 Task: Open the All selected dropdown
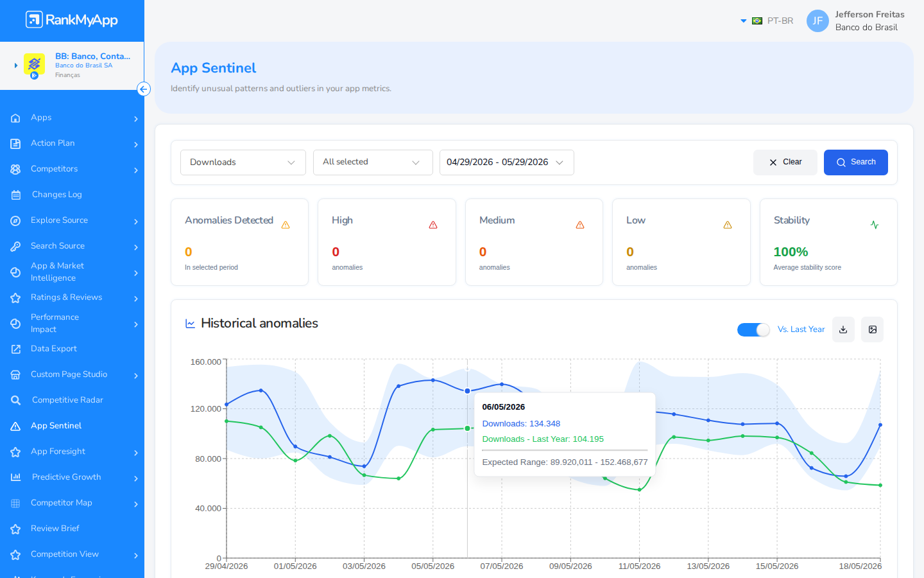coord(373,162)
